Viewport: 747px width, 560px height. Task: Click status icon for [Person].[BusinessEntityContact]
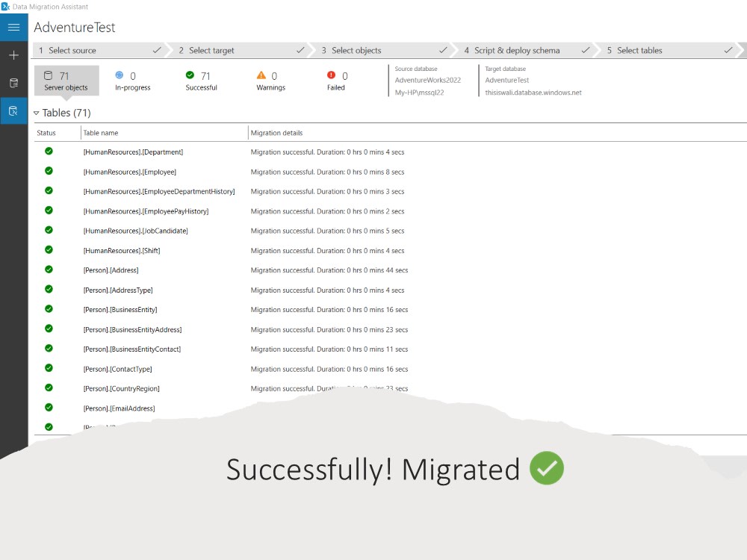pos(49,349)
